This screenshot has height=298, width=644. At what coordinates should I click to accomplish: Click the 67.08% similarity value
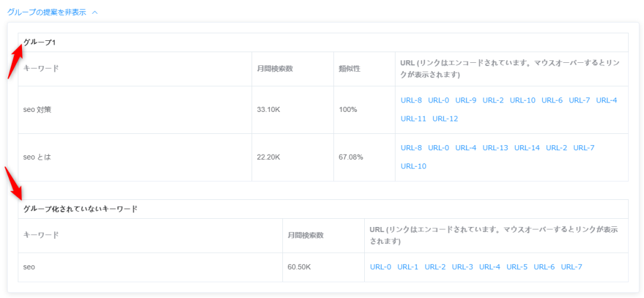click(351, 158)
